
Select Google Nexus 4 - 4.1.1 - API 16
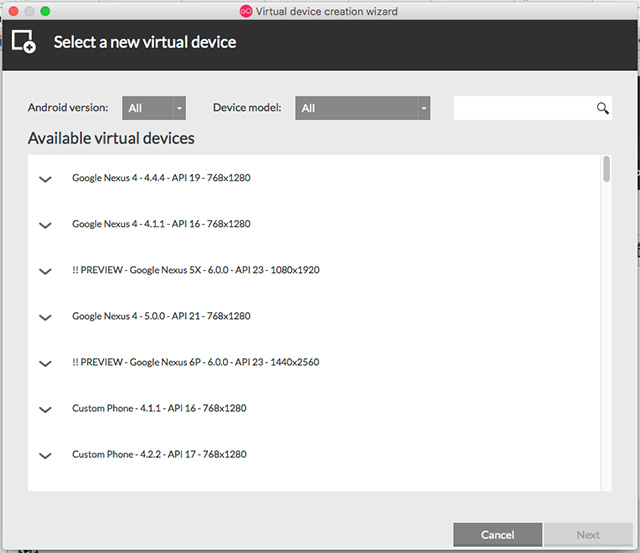[161, 224]
